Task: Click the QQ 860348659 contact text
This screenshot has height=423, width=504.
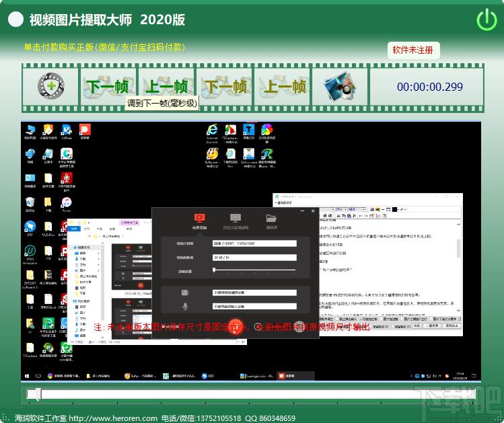Action: tap(270, 418)
